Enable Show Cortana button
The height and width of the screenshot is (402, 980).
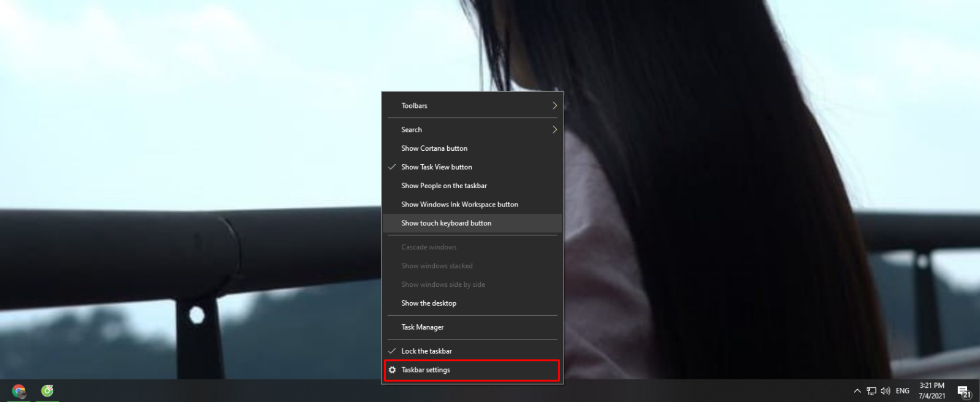(472, 148)
